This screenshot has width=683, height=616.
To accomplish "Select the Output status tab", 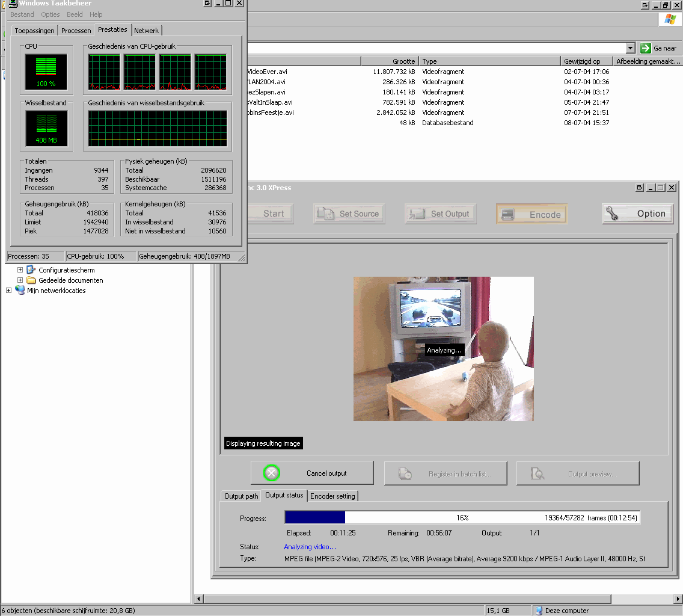I will [284, 495].
